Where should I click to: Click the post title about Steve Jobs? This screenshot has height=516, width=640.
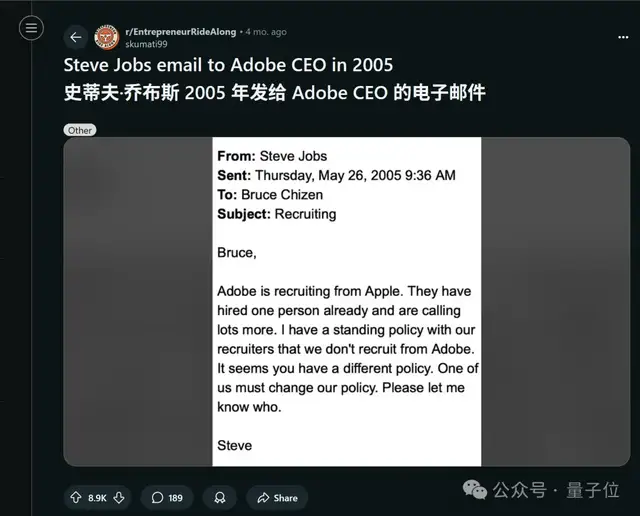[229, 66]
